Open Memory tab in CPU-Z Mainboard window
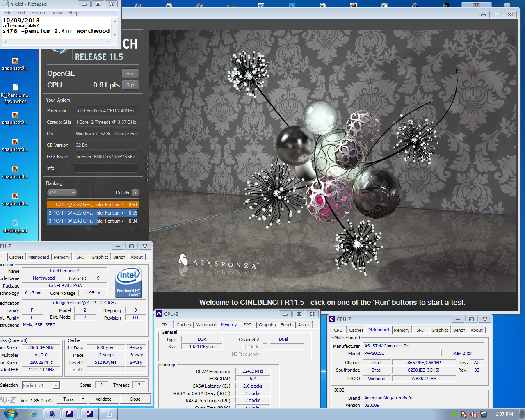 point(402,330)
